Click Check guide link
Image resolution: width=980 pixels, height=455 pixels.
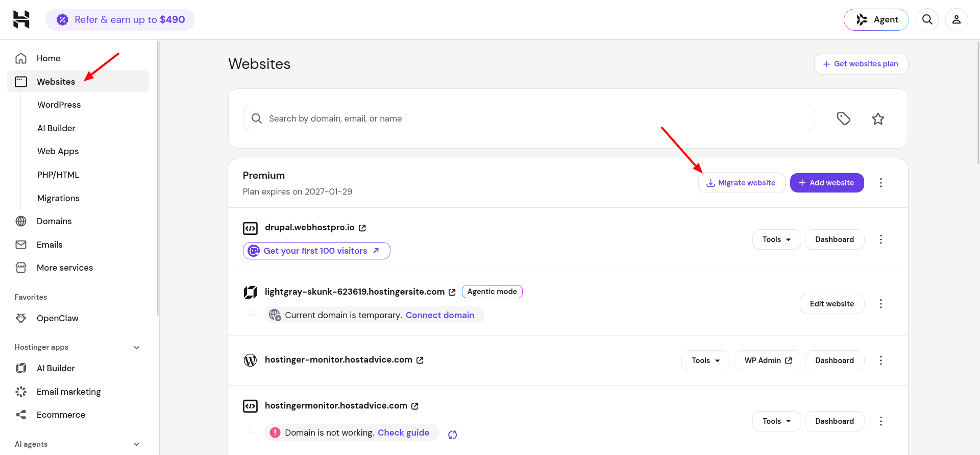[403, 433]
